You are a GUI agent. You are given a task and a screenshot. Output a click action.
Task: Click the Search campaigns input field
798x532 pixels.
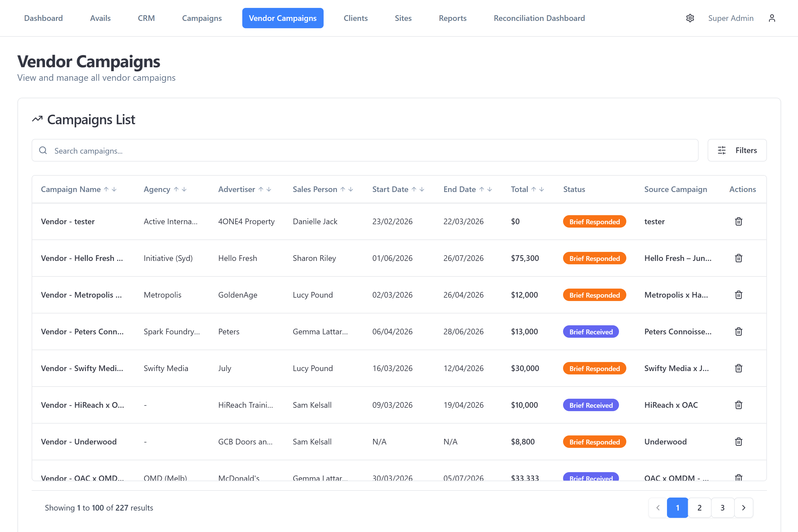[x=365, y=150]
